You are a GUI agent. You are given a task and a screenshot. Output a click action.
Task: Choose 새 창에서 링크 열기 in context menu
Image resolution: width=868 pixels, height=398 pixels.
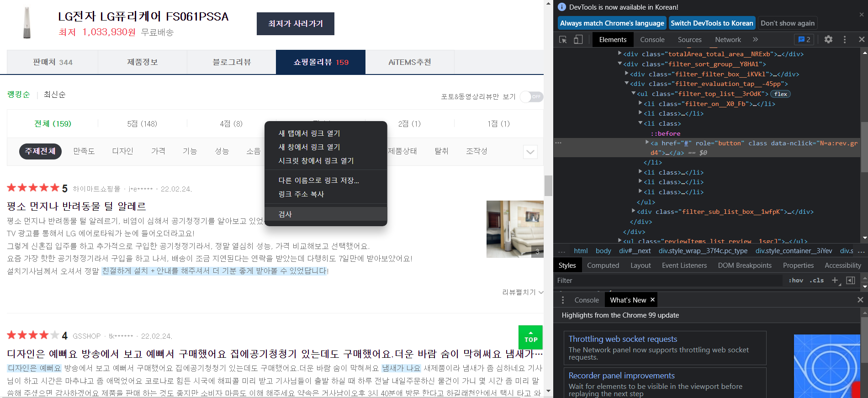[326, 147]
